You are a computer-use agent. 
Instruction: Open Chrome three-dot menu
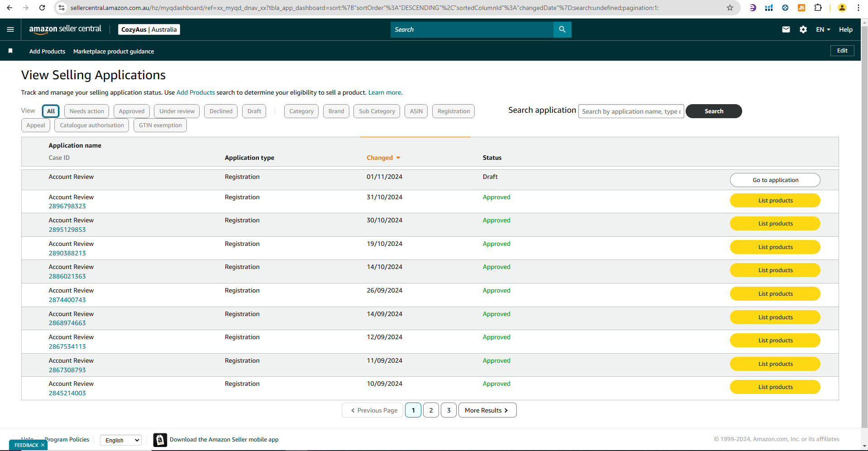coord(858,8)
